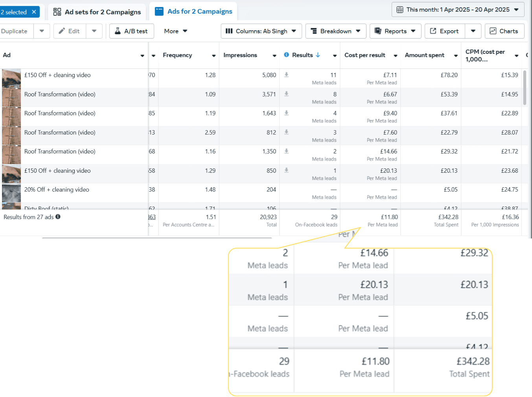The image size is (532, 397).
Task: Click the calendar icon in the date range
Action: click(x=399, y=9)
